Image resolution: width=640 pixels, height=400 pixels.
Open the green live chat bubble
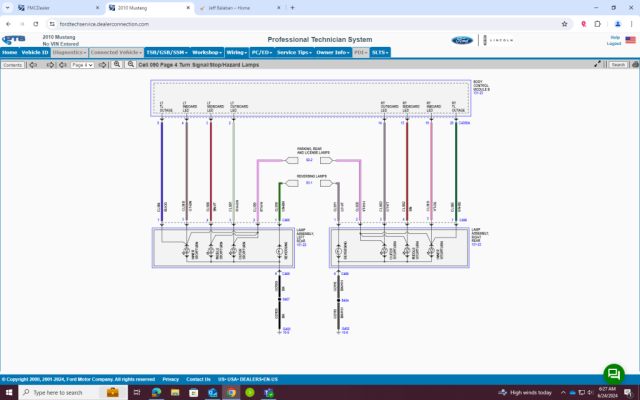tap(614, 374)
